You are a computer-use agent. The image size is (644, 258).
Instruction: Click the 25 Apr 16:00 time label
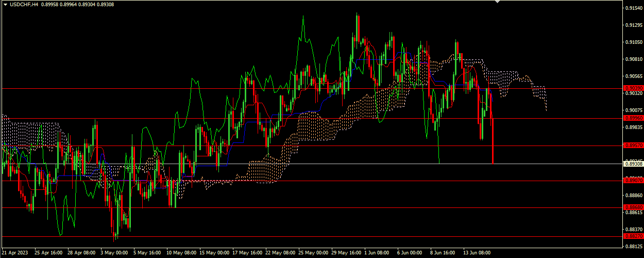click(x=48, y=253)
